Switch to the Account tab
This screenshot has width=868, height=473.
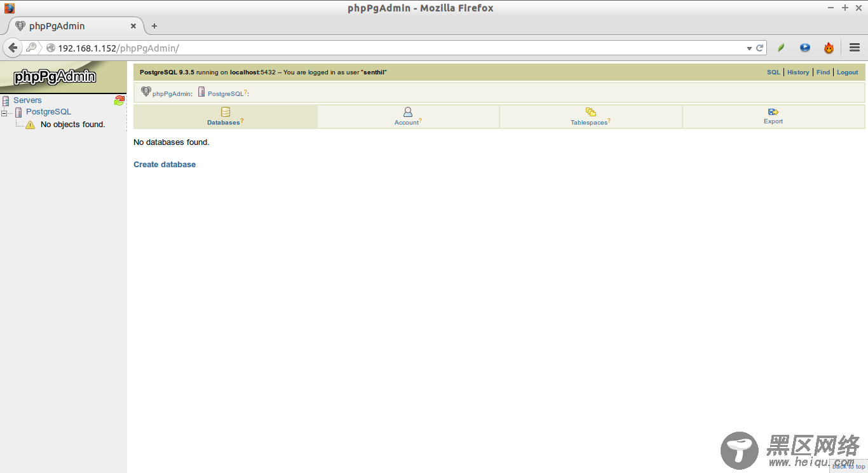[x=408, y=116]
